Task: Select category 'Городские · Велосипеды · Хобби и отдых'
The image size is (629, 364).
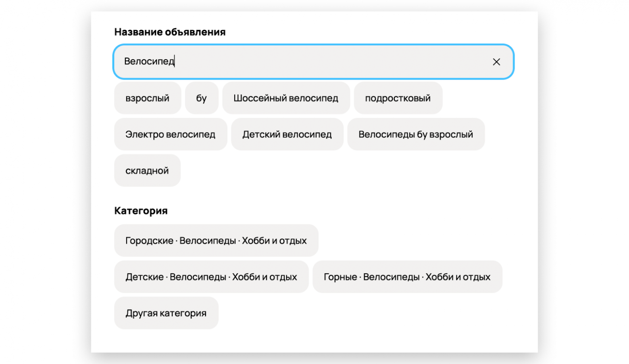Action: click(x=216, y=240)
